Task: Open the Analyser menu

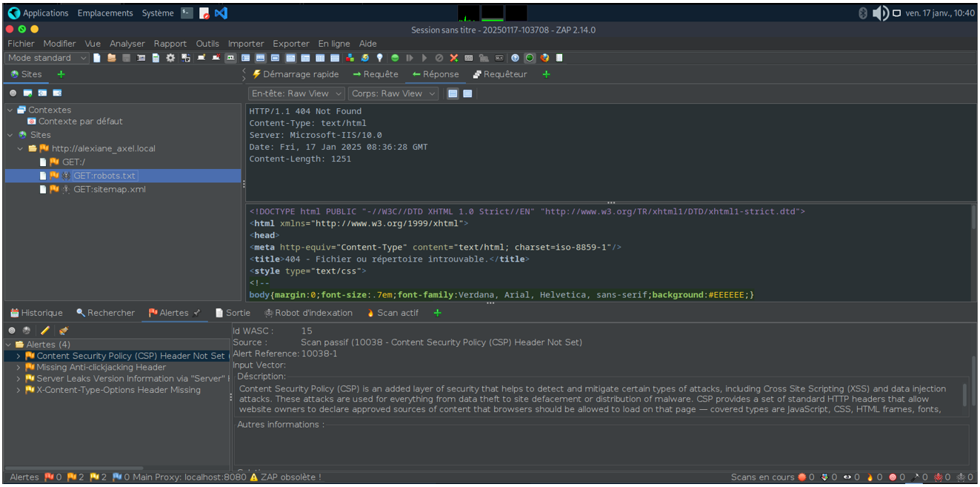Action: (x=127, y=44)
